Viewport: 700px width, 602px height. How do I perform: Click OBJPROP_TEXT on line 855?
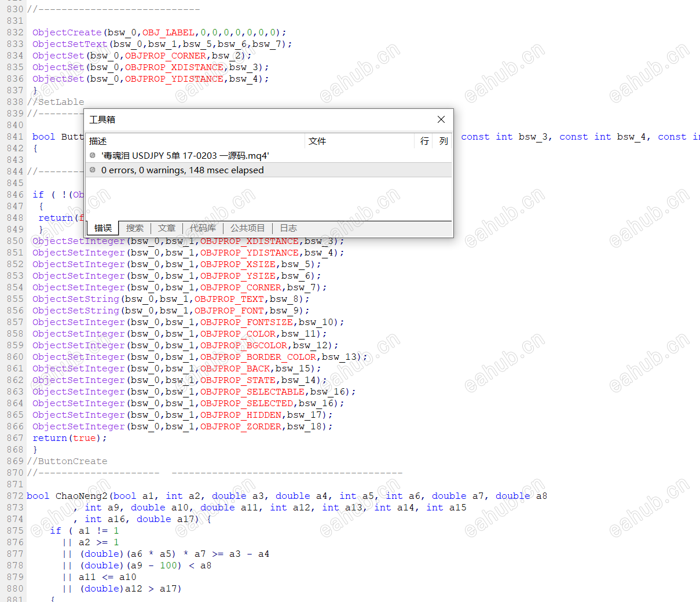click(229, 299)
